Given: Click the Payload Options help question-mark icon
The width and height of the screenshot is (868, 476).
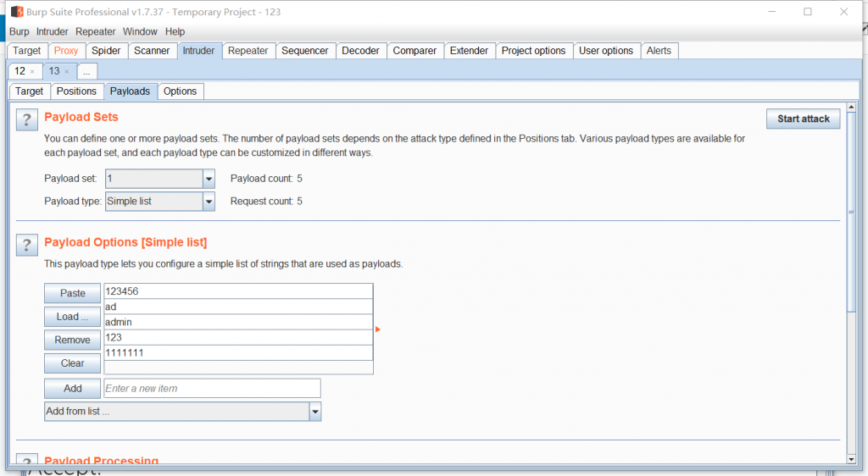Looking at the screenshot, I should click(27, 245).
